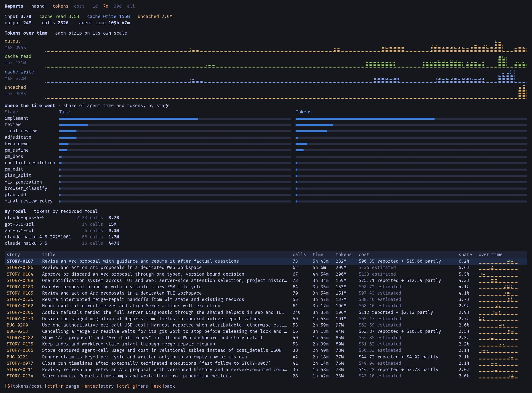Click the STORY-0187 over time sparkline
The height and width of the screenshot is (393, 532).
pos(499,261)
